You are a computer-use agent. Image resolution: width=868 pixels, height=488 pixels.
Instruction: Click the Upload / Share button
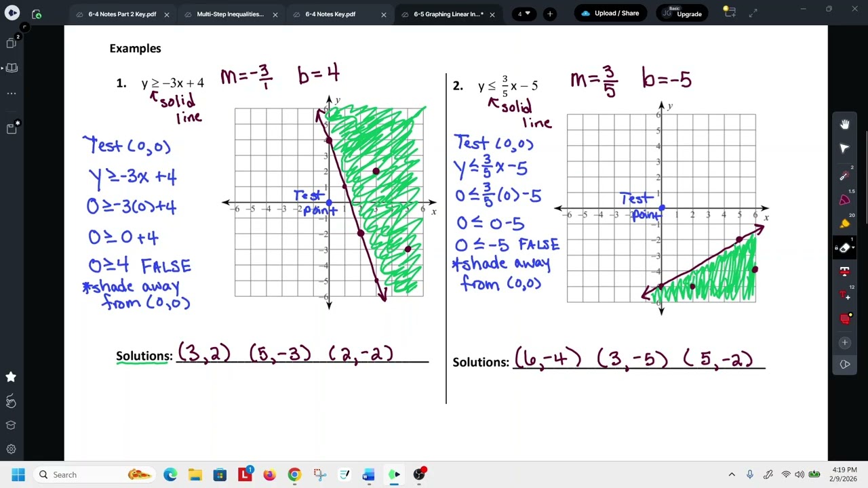pos(610,14)
